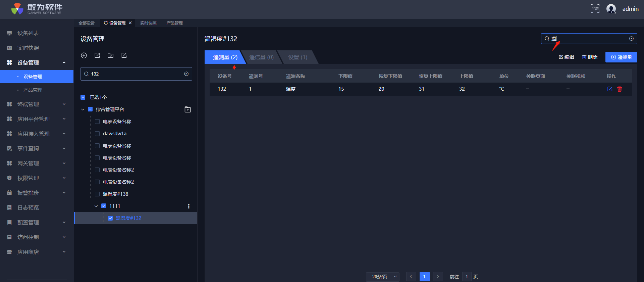Click the batch edit pencil icon
Screen dimensions: 644x282
click(x=124, y=55)
